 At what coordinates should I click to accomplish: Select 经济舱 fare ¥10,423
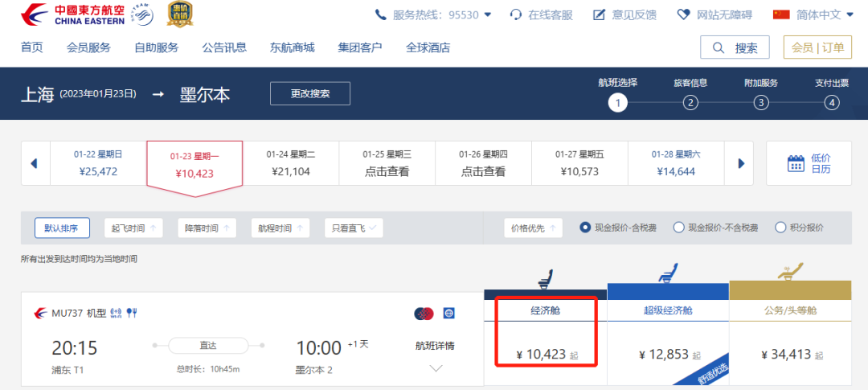coord(545,355)
